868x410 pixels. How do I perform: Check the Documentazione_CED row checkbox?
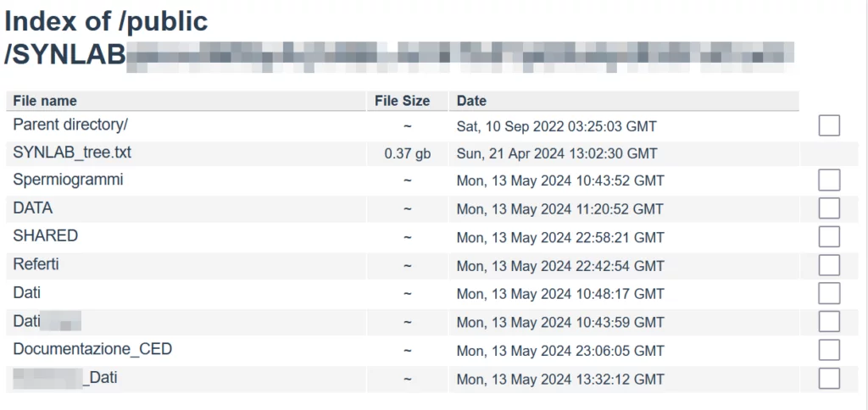coord(829,349)
